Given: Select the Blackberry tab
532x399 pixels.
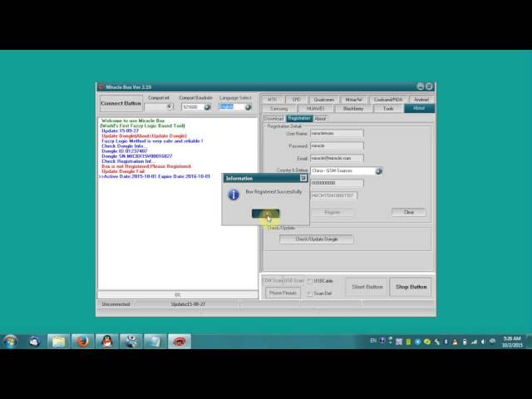Looking at the screenshot, I should pos(353,109).
